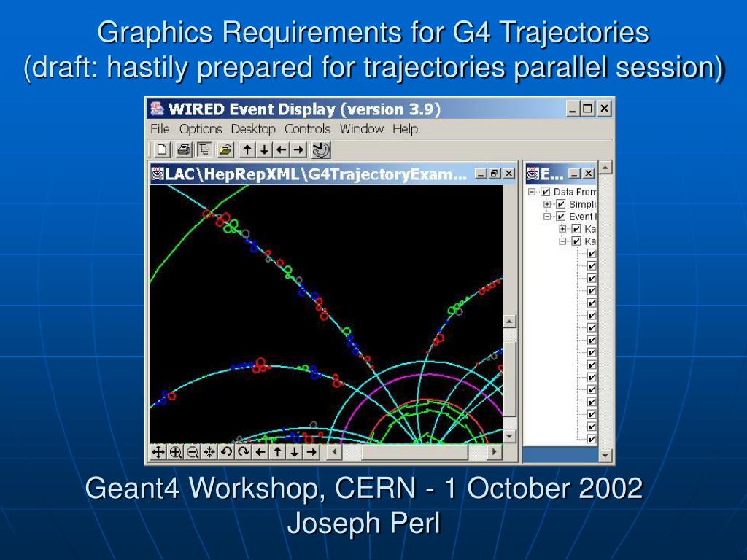
Task: Collapse the Data From tree node
Action: tap(532, 192)
